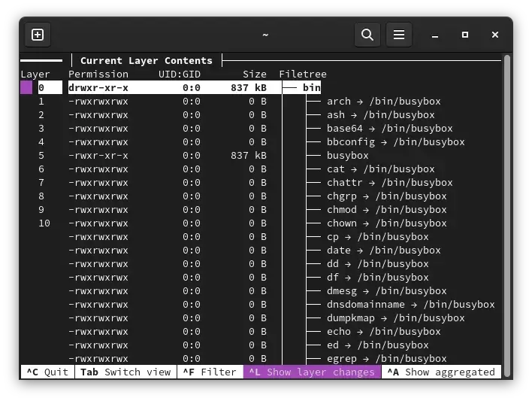This screenshot has width=532, height=401.
Task: Toggle the ^F Filter option
Action: point(209,372)
